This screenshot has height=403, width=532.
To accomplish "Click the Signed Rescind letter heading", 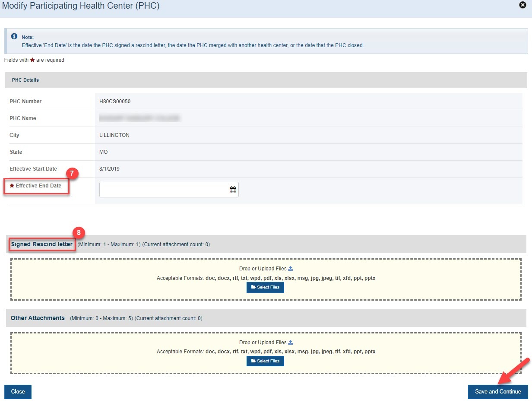I will [x=42, y=244].
